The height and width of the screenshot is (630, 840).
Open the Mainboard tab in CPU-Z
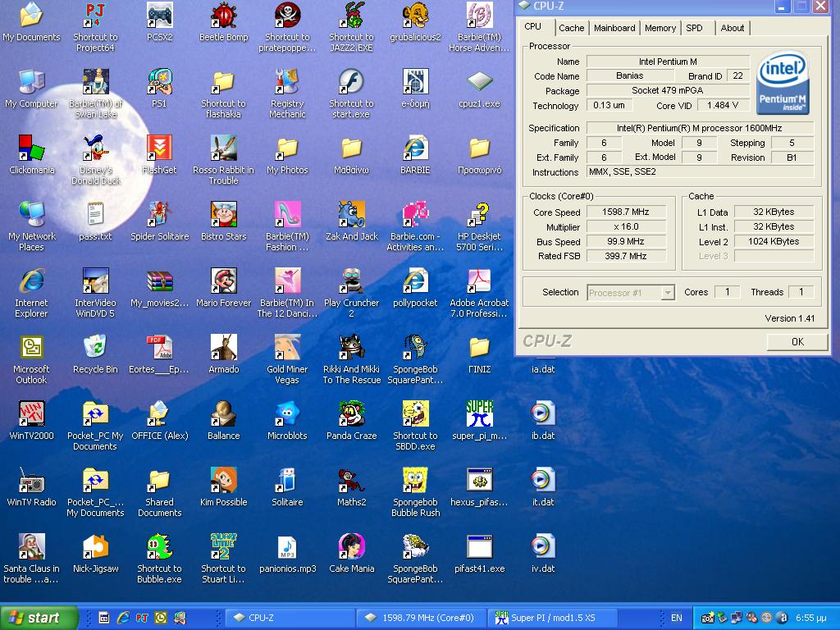614,28
